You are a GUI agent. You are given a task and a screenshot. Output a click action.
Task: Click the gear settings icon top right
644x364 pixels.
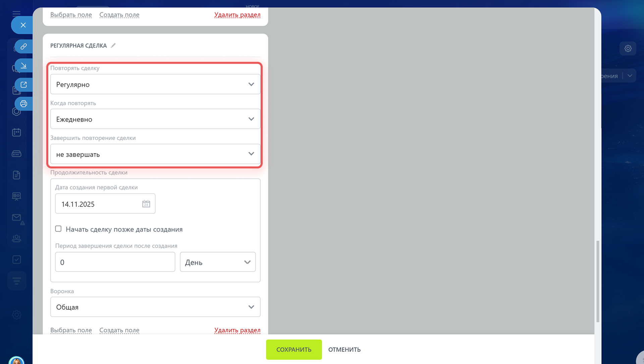628,49
